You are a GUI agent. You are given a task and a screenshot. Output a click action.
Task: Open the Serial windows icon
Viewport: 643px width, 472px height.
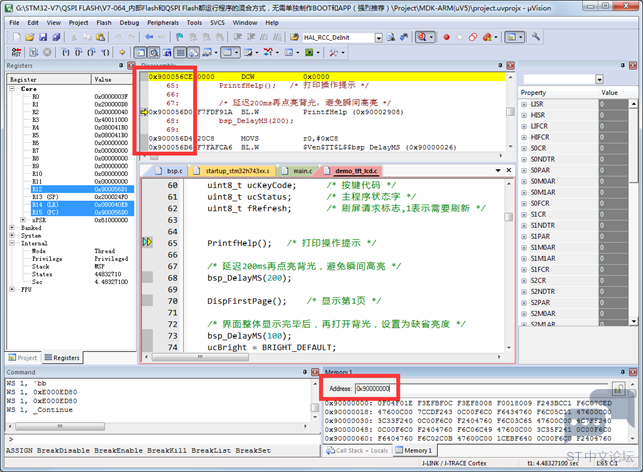pyautogui.click(x=248, y=52)
